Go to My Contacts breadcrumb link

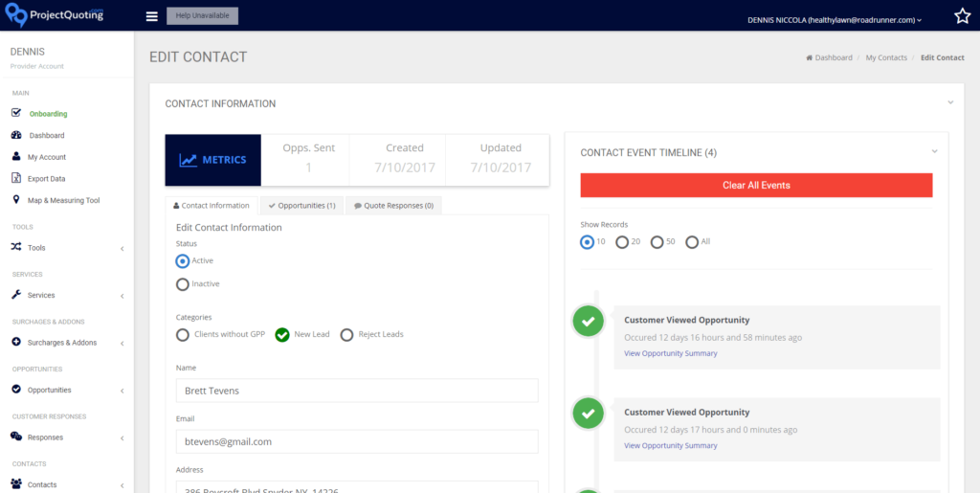[x=886, y=57]
